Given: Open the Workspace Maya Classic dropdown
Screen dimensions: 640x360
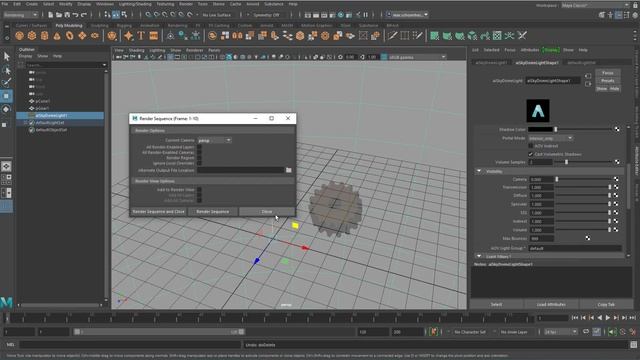Looking at the screenshot, I should pyautogui.click(x=595, y=5).
